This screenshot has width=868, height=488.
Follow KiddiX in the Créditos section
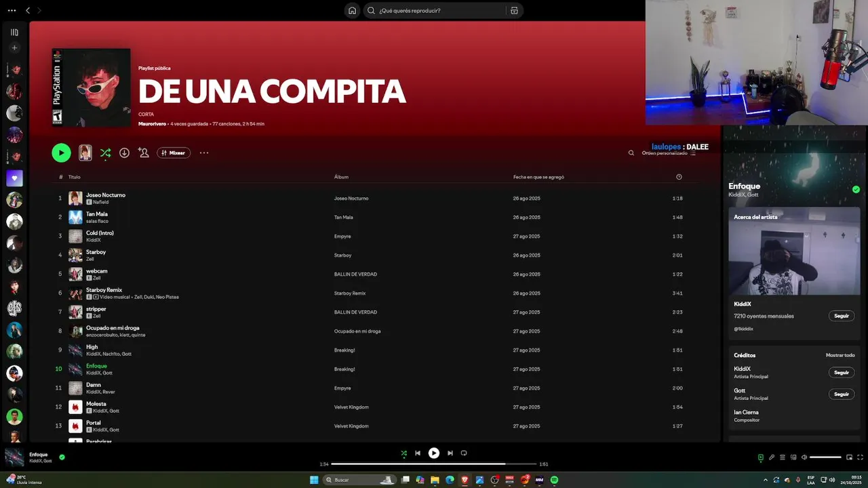click(842, 372)
